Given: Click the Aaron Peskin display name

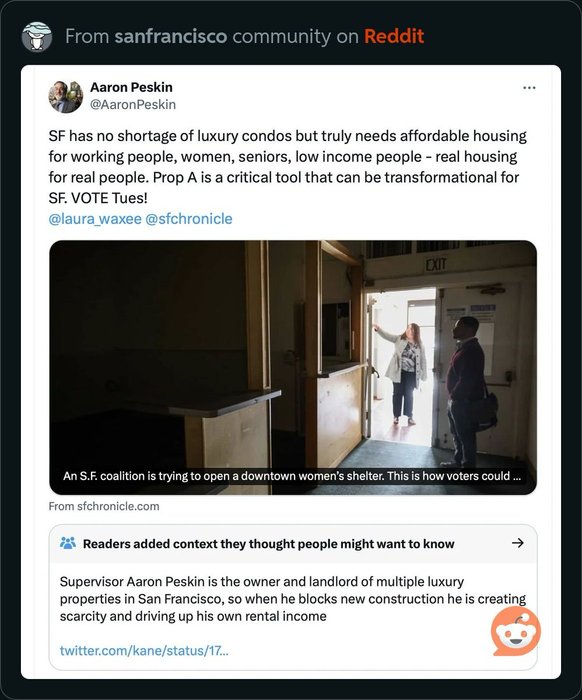Looking at the screenshot, I should click(x=131, y=87).
